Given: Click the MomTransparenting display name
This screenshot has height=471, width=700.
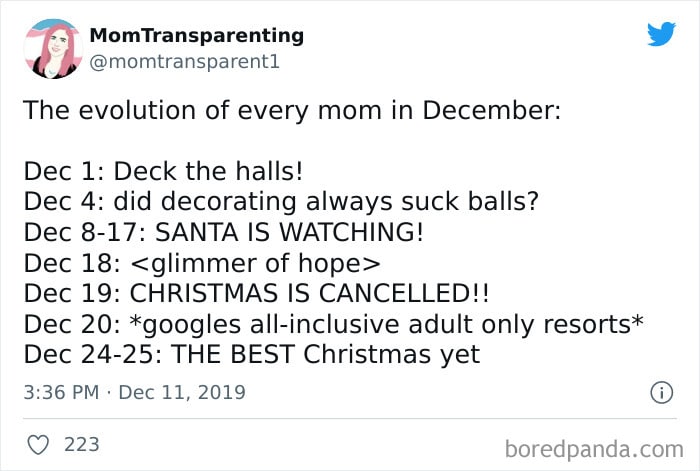Looking at the screenshot, I should pos(196,35).
